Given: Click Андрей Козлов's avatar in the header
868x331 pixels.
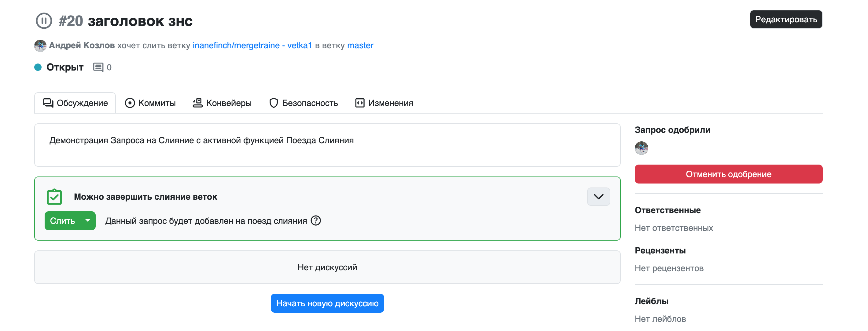Looking at the screenshot, I should point(40,45).
